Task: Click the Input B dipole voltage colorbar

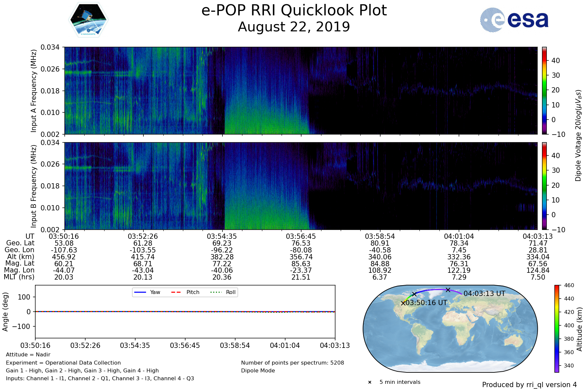Action: click(x=544, y=186)
